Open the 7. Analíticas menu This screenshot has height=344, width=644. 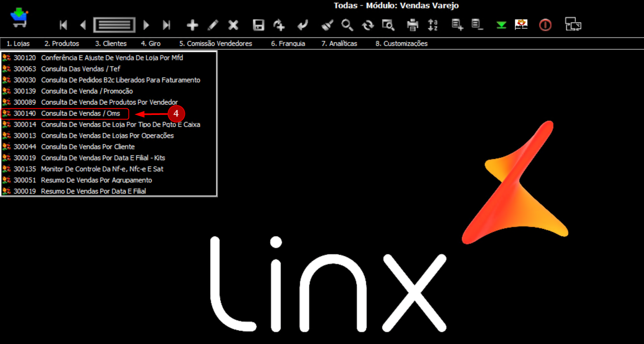point(339,44)
